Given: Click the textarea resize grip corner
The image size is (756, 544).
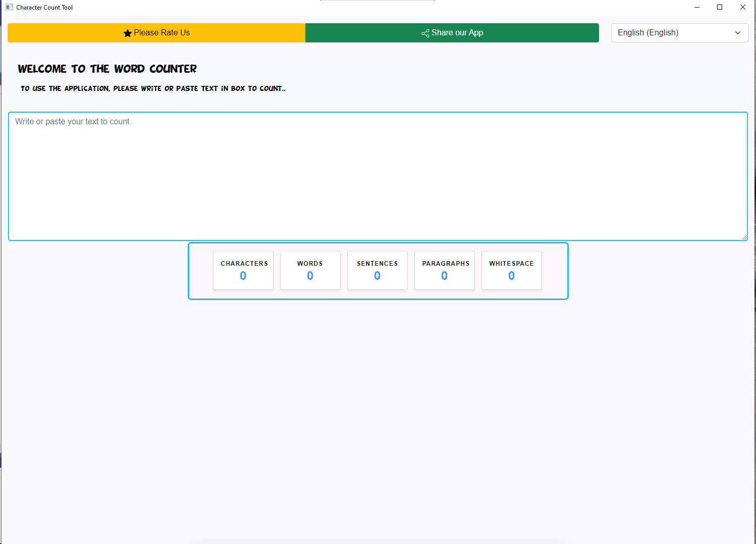Looking at the screenshot, I should 744,237.
